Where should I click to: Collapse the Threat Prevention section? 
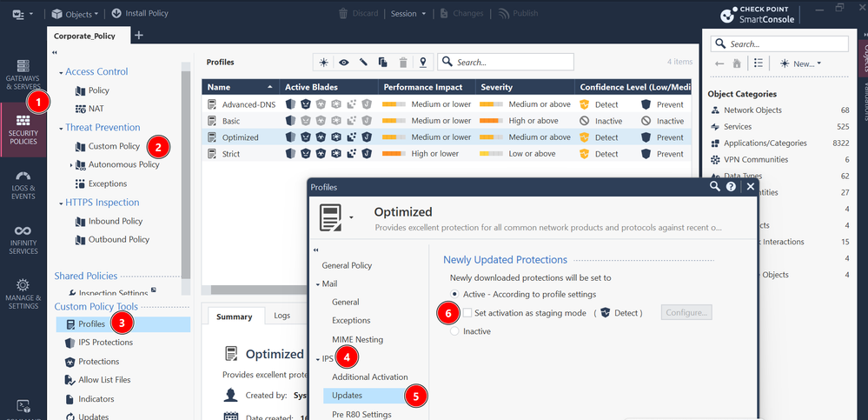[x=61, y=128]
